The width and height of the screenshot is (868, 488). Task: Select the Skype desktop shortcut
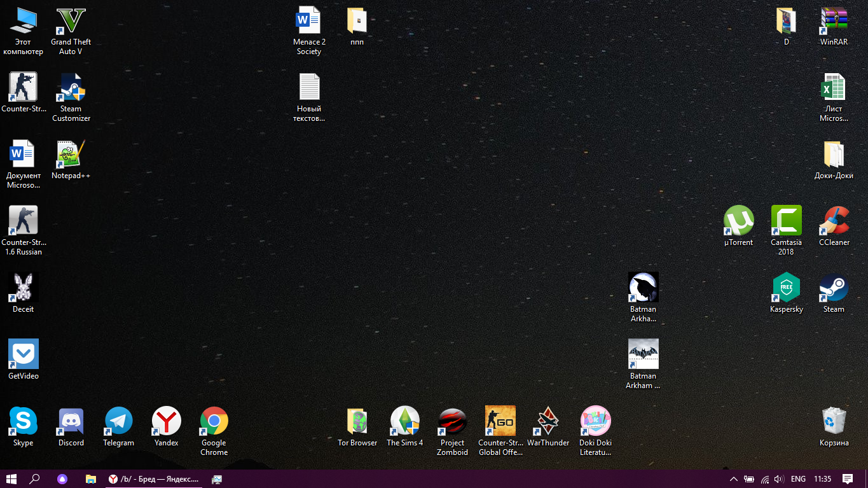click(23, 427)
